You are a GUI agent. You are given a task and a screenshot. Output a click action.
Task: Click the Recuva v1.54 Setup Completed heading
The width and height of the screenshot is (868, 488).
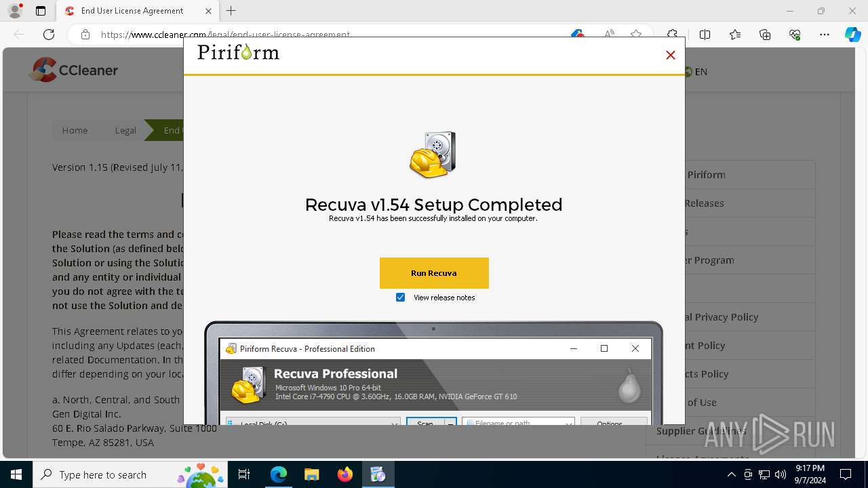(434, 204)
